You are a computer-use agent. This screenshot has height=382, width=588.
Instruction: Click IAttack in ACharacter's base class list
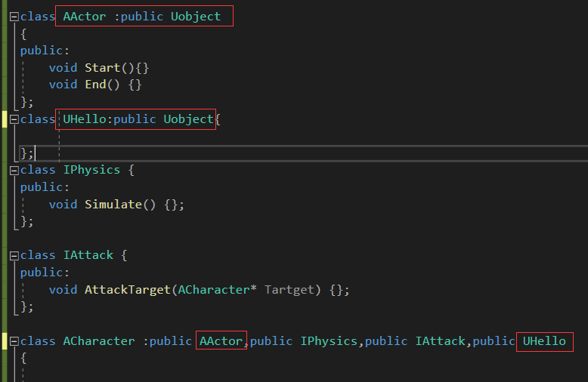[x=441, y=341]
